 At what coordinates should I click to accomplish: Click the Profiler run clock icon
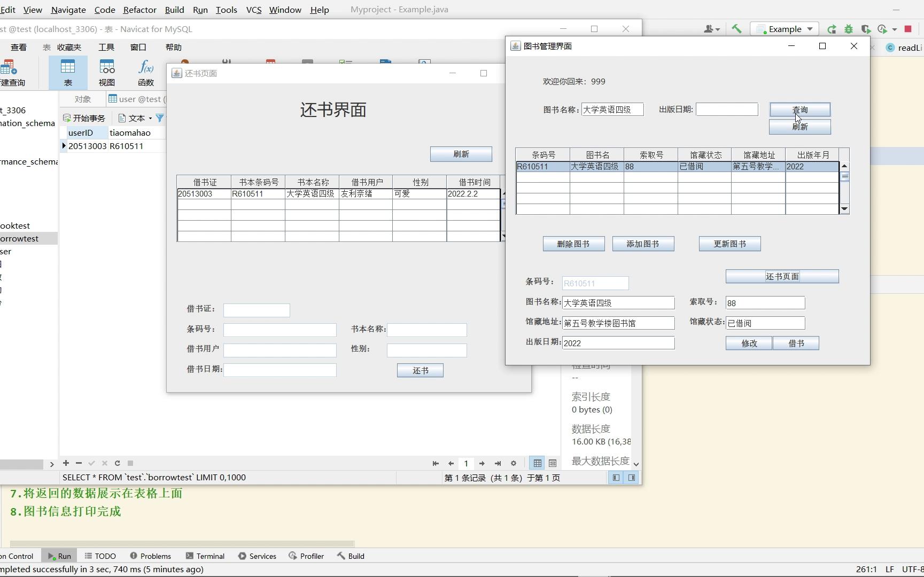882,29
